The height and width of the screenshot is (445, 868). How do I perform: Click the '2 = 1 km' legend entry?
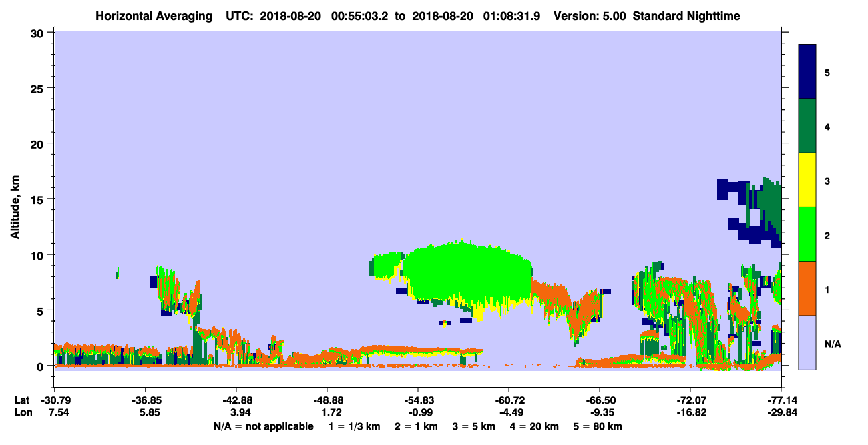point(416,426)
